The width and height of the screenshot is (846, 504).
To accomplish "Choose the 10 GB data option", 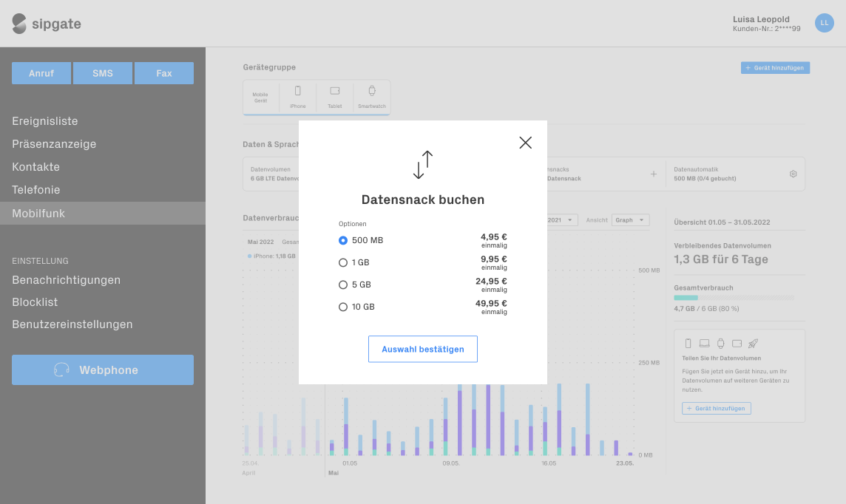I will (356, 307).
